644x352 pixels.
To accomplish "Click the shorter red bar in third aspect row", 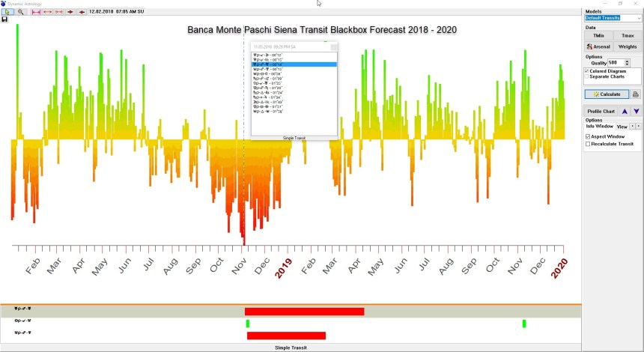I will click(286, 336).
